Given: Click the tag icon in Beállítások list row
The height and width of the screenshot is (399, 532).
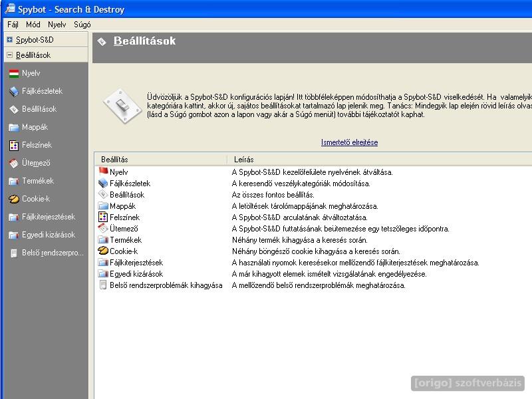Looking at the screenshot, I should coord(103,194).
